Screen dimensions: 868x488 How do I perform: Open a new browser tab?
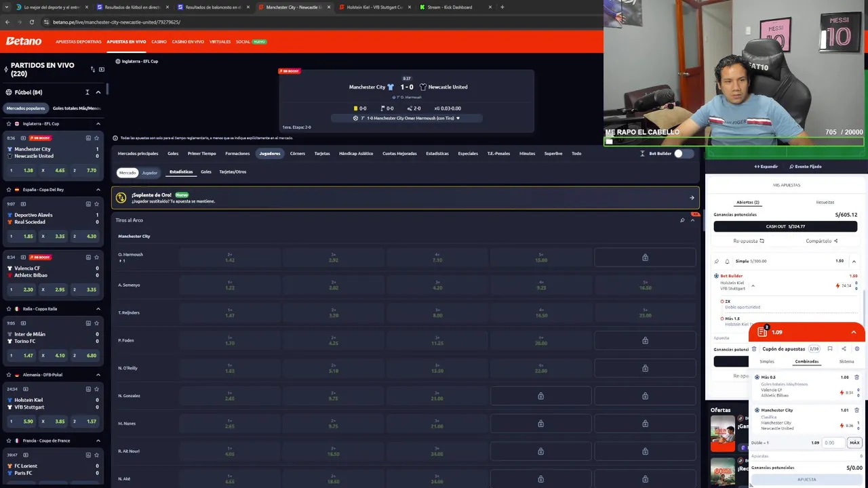point(502,7)
